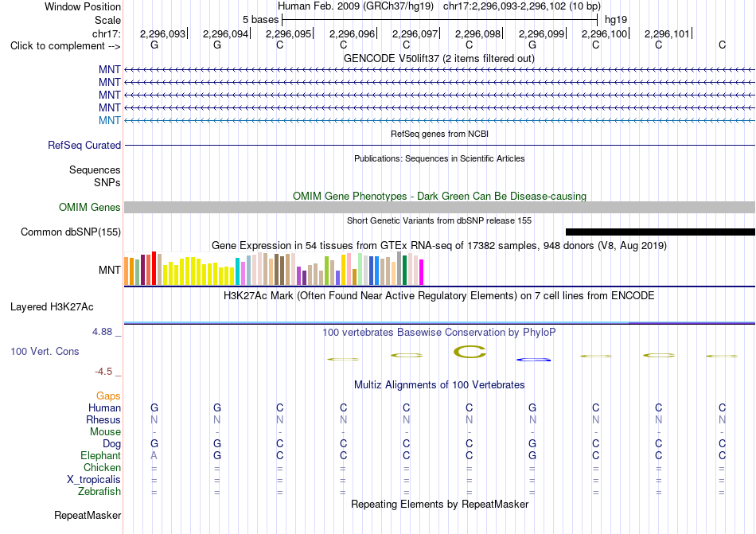
Task: Click the OMIM Gene Phenotypes green title
Action: [x=439, y=196]
